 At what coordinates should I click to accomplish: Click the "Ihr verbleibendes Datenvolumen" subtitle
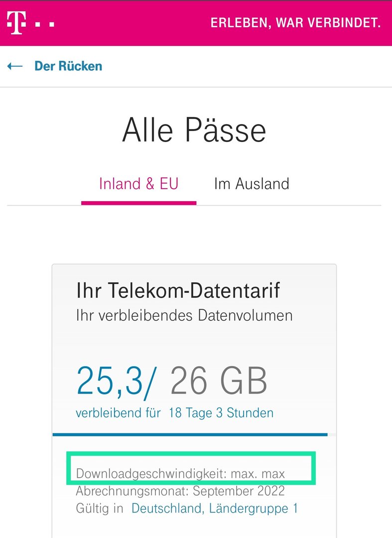coord(184,315)
